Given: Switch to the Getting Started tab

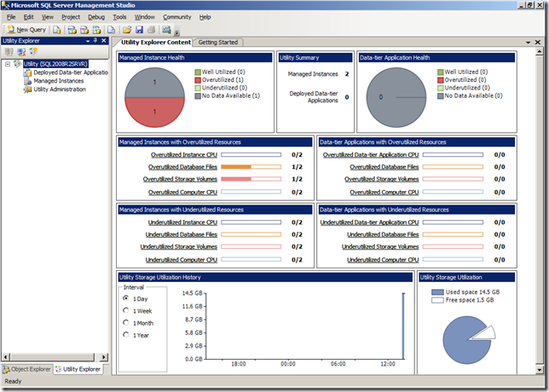Looking at the screenshot, I should [x=218, y=42].
